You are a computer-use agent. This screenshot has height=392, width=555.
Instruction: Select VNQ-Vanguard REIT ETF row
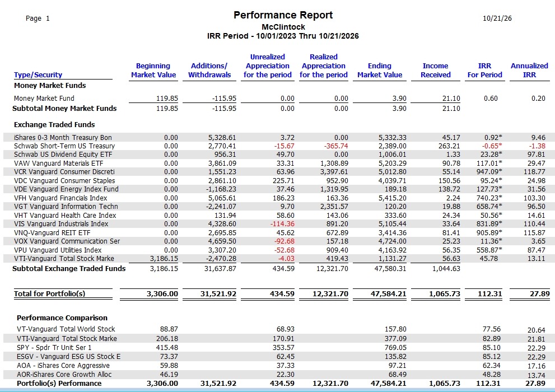278,232
